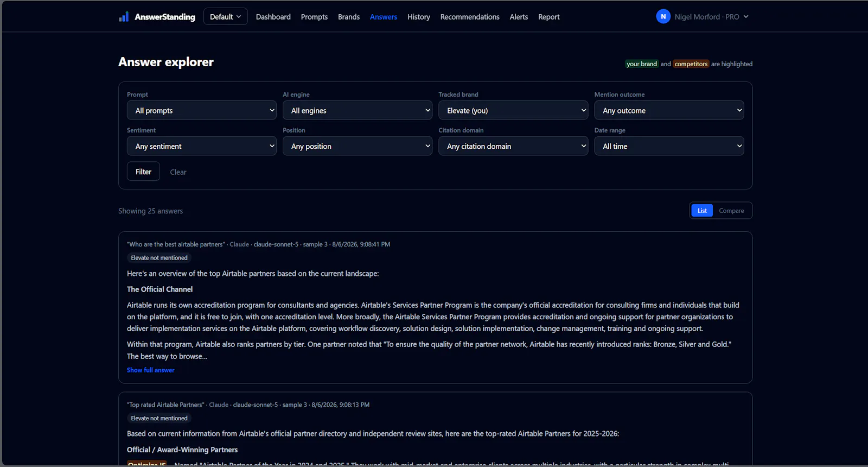868x467 pixels.
Task: Click the AnswerStanding brand name
Action: tap(165, 17)
